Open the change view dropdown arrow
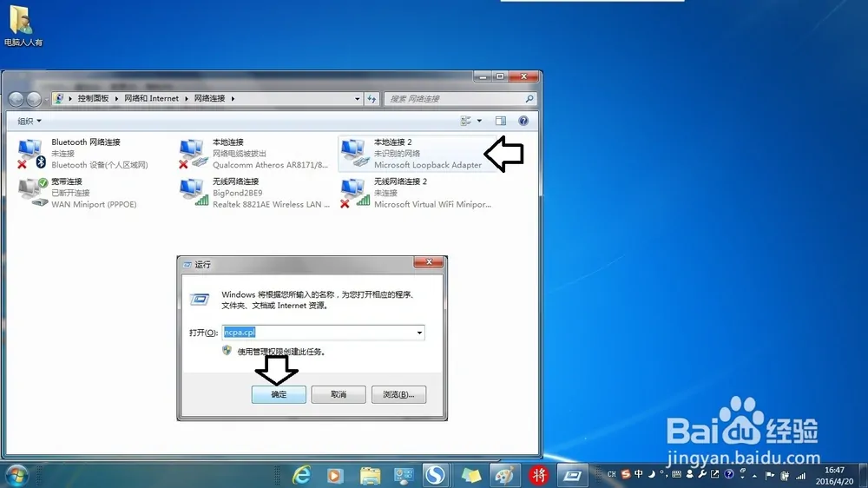This screenshot has height=488, width=868. (x=478, y=122)
